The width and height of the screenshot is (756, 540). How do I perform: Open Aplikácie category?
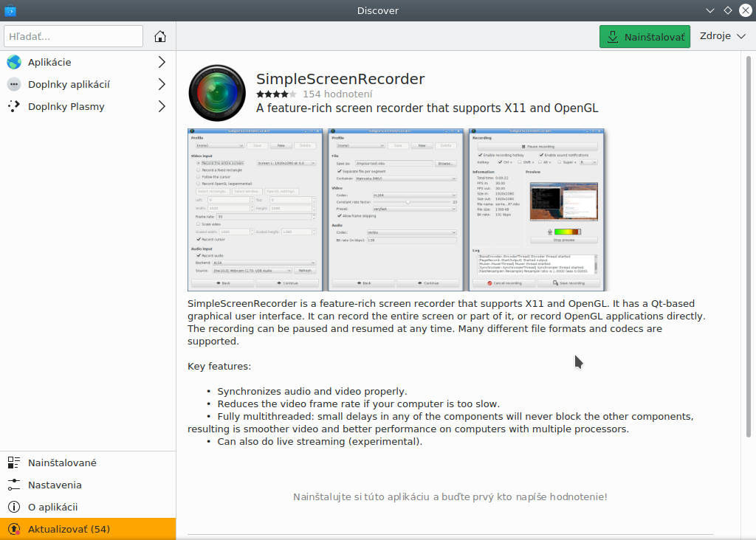point(88,62)
